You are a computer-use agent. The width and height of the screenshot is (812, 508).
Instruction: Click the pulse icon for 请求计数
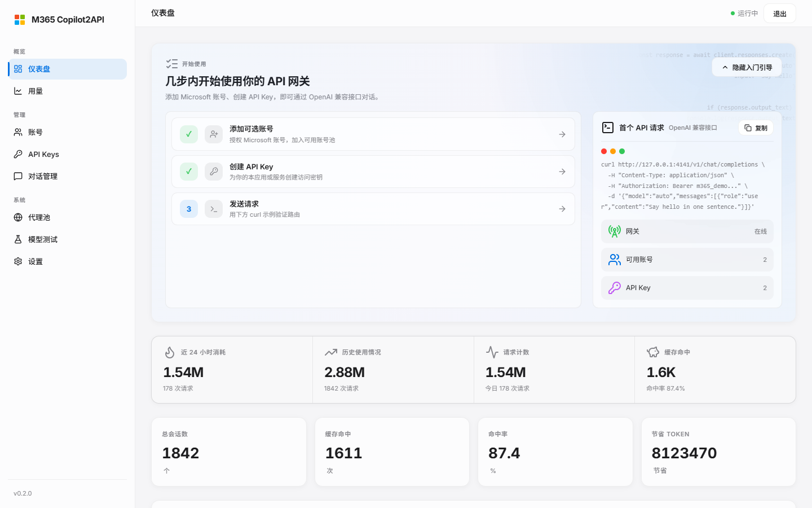[492, 352]
